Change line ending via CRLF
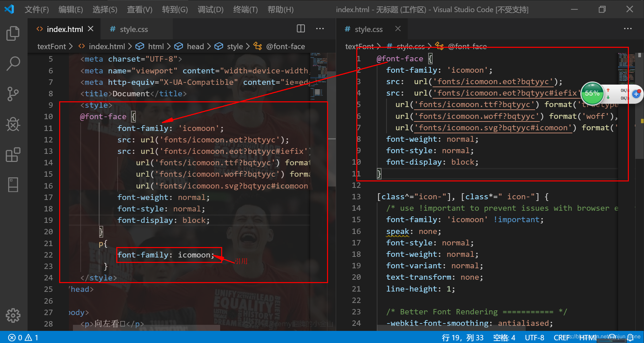644x343 pixels. pos(562,337)
